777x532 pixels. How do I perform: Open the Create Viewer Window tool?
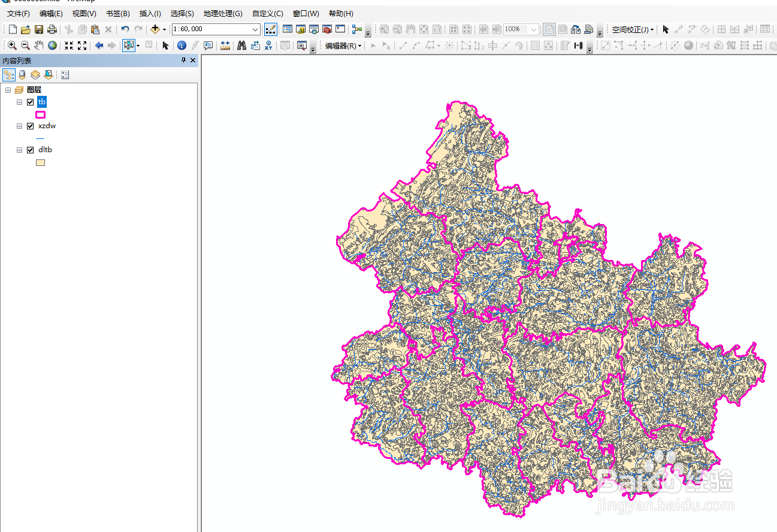click(301, 46)
